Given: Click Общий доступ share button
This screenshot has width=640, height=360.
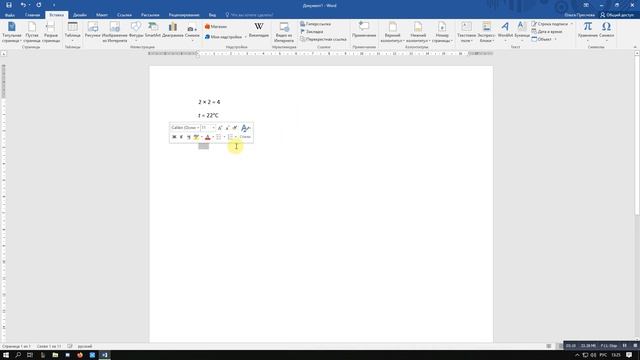Looking at the screenshot, I should click(617, 15).
